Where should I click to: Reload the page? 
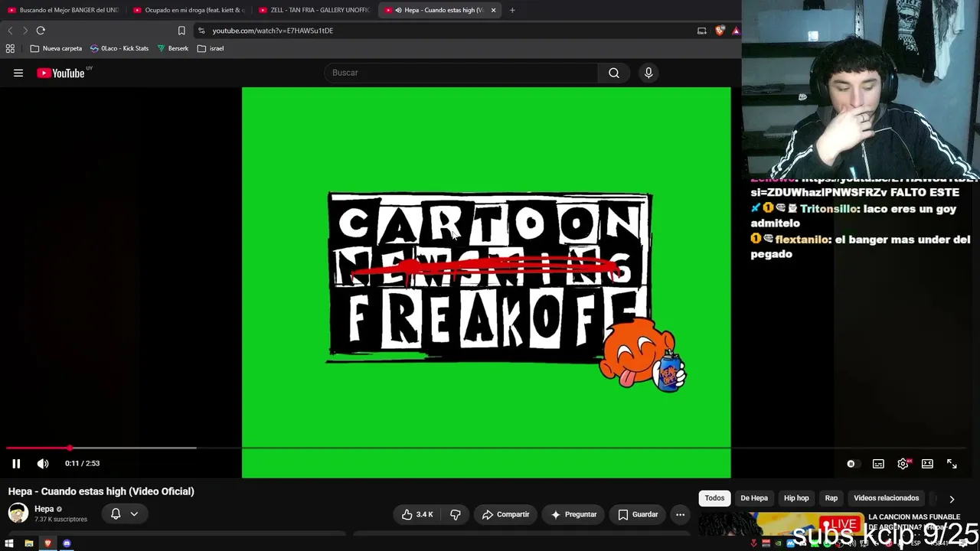coord(41,31)
